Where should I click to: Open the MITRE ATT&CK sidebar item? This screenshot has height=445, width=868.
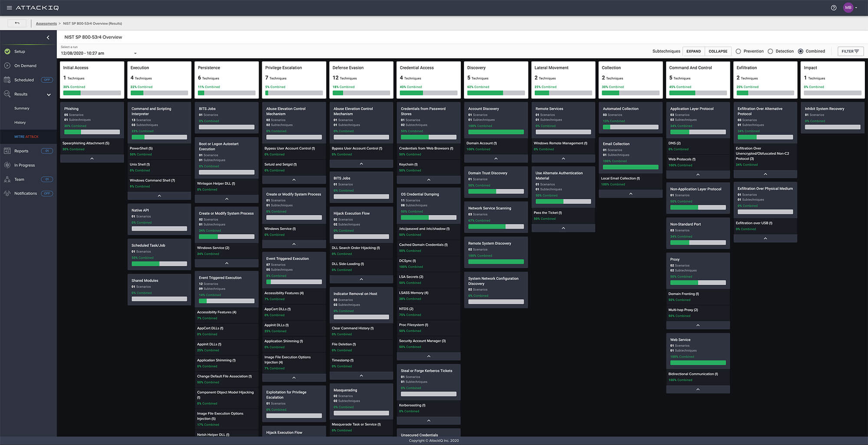pyautogui.click(x=26, y=137)
